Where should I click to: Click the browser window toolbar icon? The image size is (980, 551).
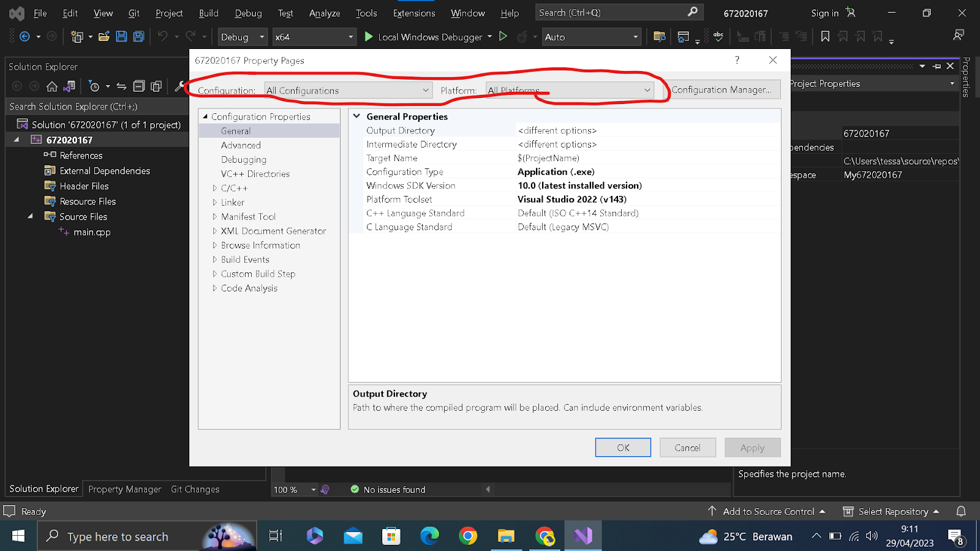pyautogui.click(x=684, y=37)
